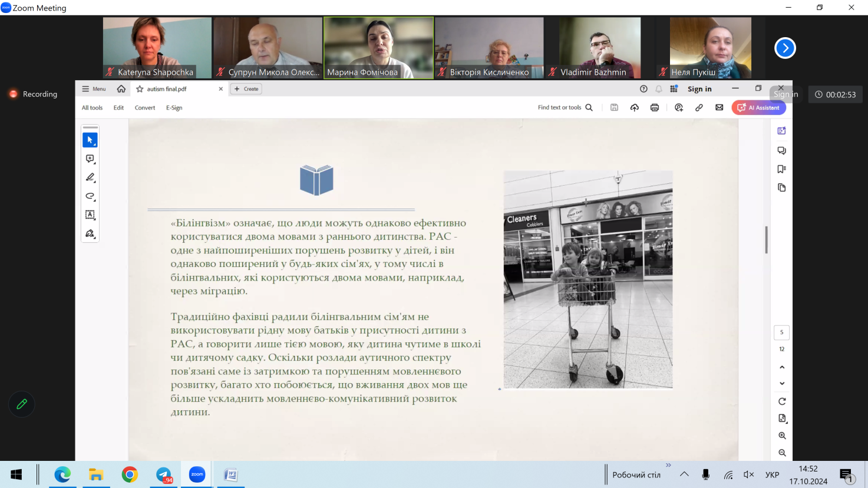Click the meeting timer 00:02:53
Screen dimensions: 868x488
pos(836,94)
